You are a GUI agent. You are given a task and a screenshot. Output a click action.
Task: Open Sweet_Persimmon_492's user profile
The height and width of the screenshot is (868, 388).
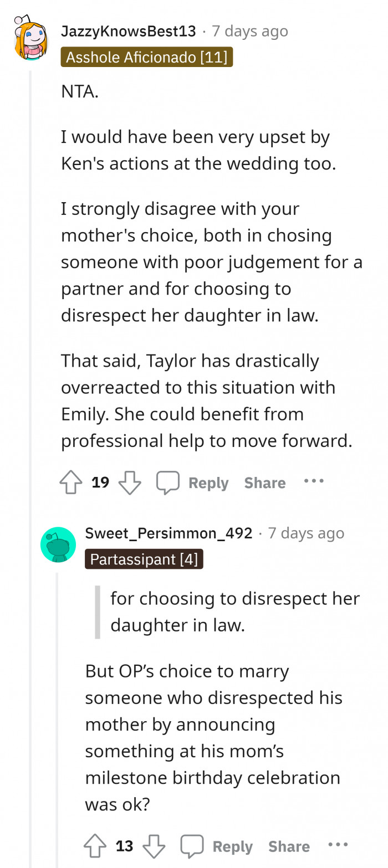[x=169, y=532]
